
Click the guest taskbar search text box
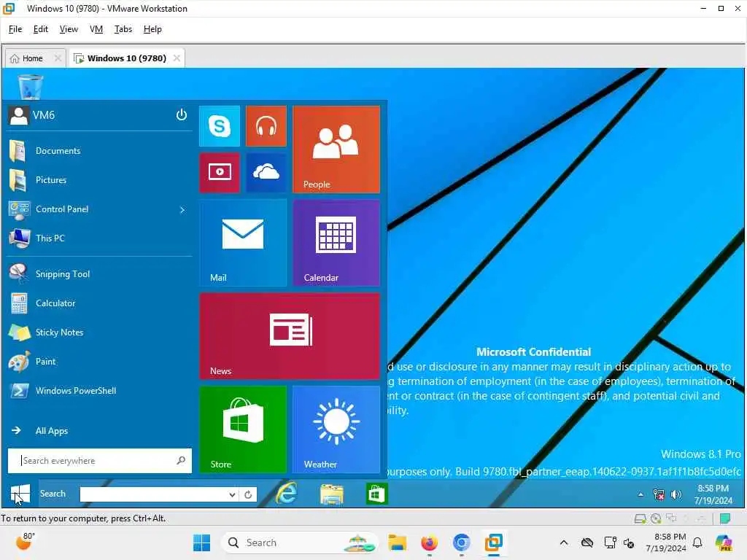point(153,494)
